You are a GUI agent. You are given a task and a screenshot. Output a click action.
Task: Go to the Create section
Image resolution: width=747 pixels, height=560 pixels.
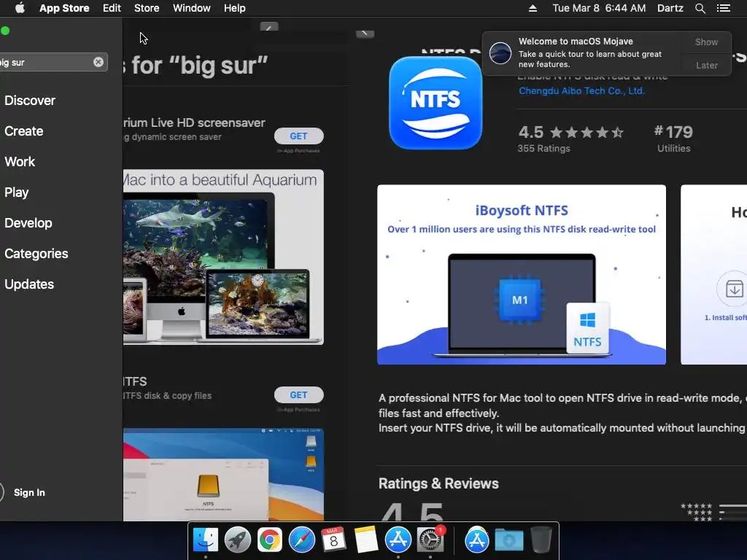pyautogui.click(x=24, y=131)
